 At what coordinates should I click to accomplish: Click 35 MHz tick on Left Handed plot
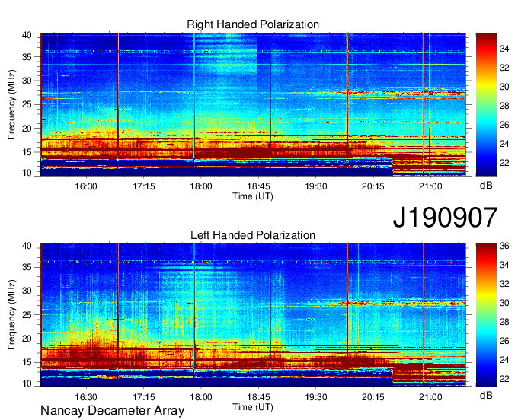coord(27,267)
